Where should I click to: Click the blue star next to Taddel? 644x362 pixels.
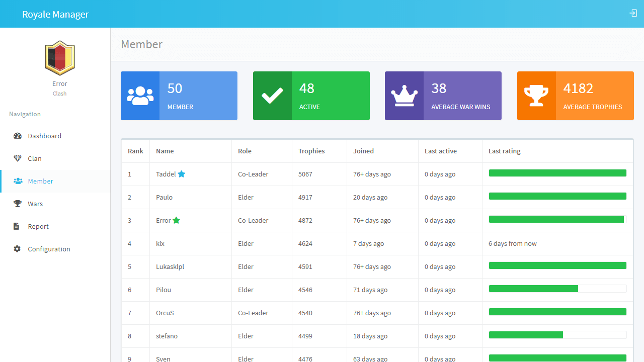tap(182, 174)
